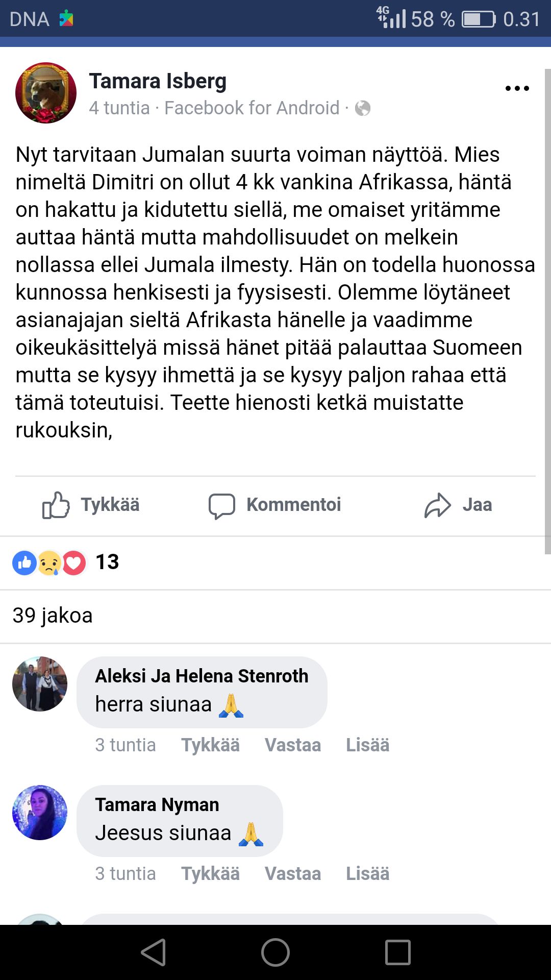Open Aleksi Ja Helena Stenroth's profile photo

coord(40,684)
